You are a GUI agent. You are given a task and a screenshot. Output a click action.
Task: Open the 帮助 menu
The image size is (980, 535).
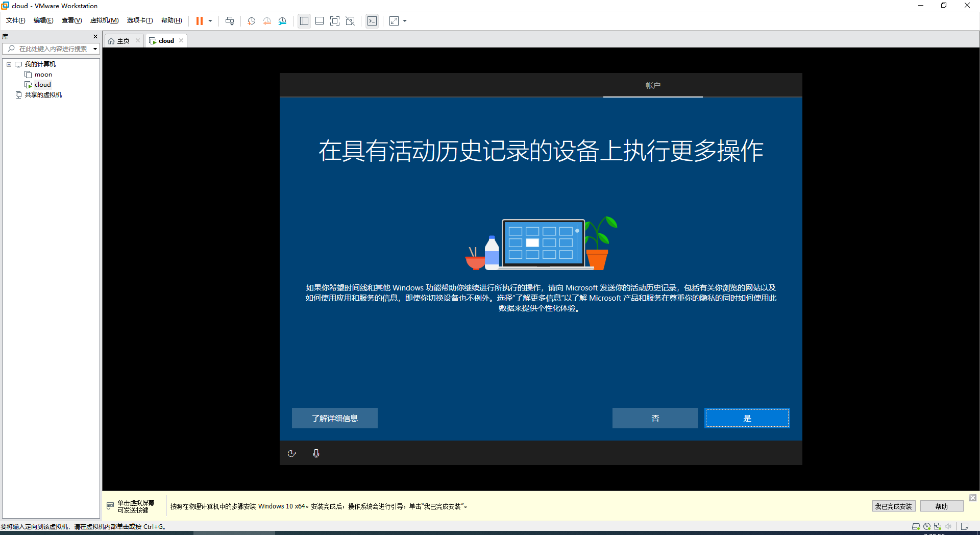pyautogui.click(x=171, y=20)
